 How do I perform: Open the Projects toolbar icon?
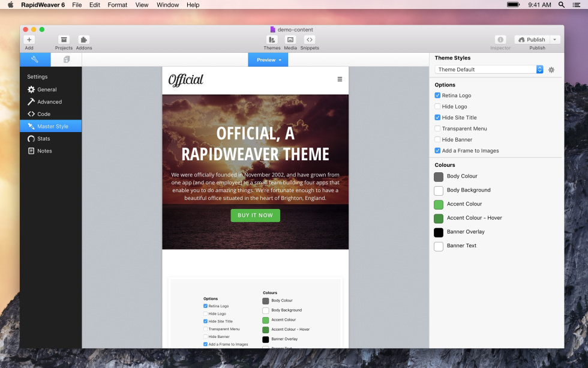tap(64, 40)
